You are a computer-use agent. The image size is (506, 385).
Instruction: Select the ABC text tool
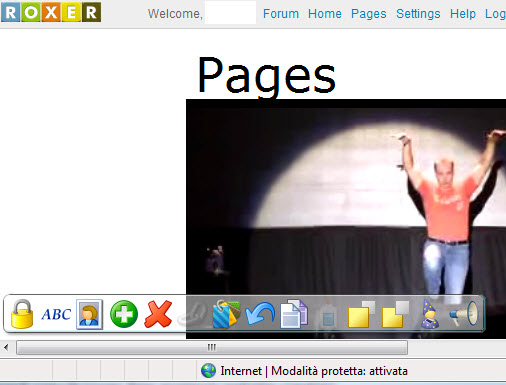click(x=56, y=314)
